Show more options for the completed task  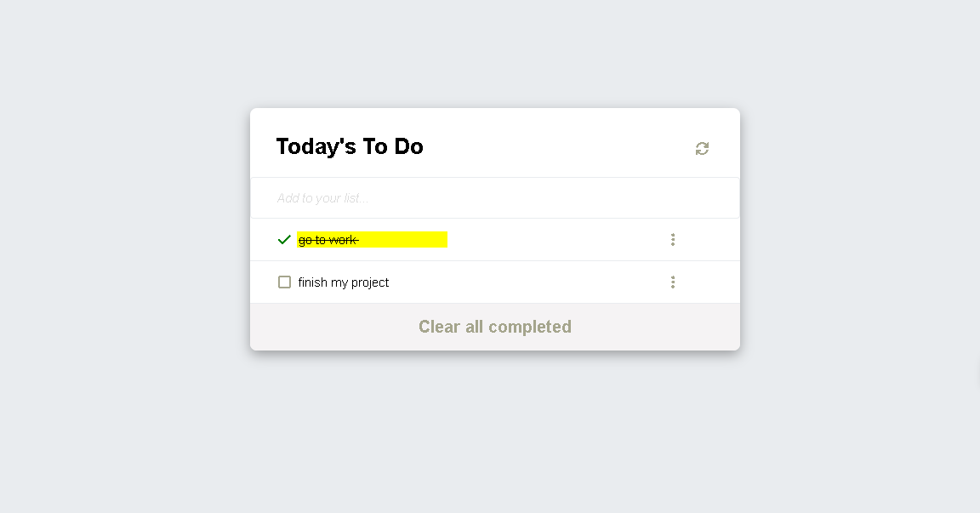pyautogui.click(x=673, y=240)
